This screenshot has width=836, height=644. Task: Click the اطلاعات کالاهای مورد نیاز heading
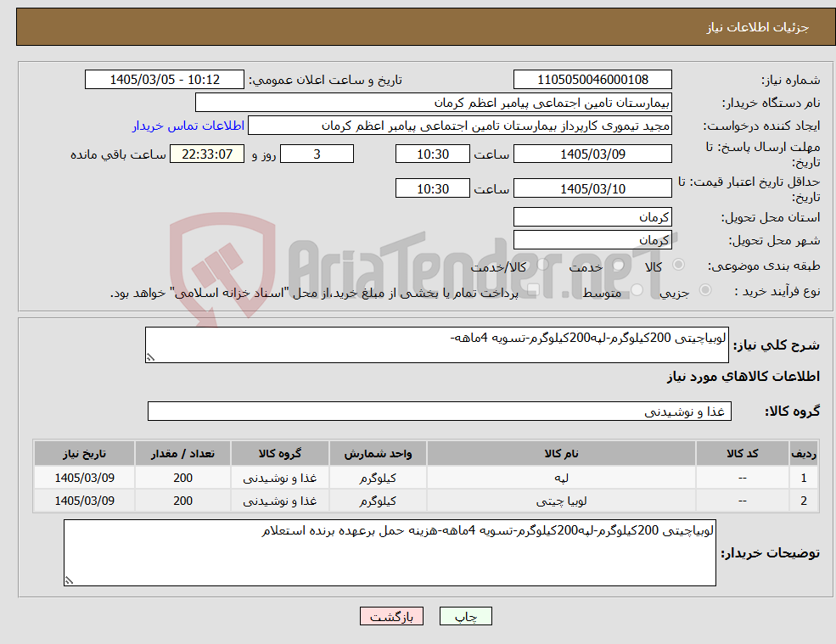click(x=743, y=377)
